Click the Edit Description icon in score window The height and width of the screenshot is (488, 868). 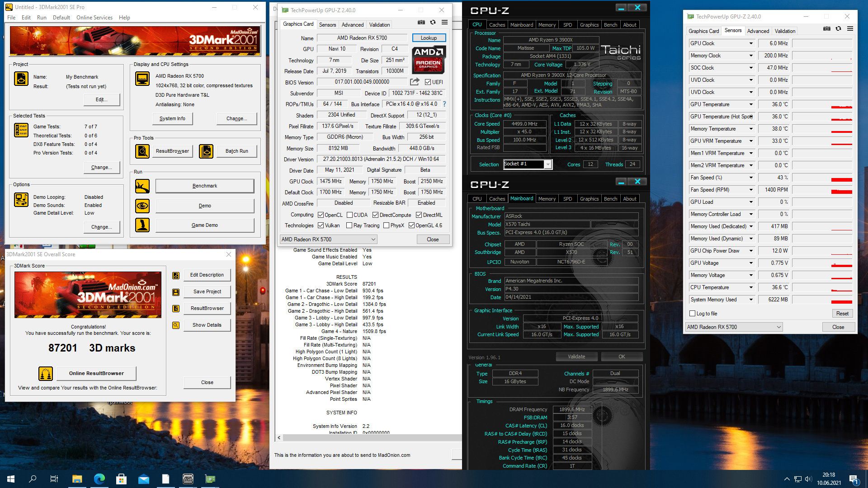click(x=176, y=275)
